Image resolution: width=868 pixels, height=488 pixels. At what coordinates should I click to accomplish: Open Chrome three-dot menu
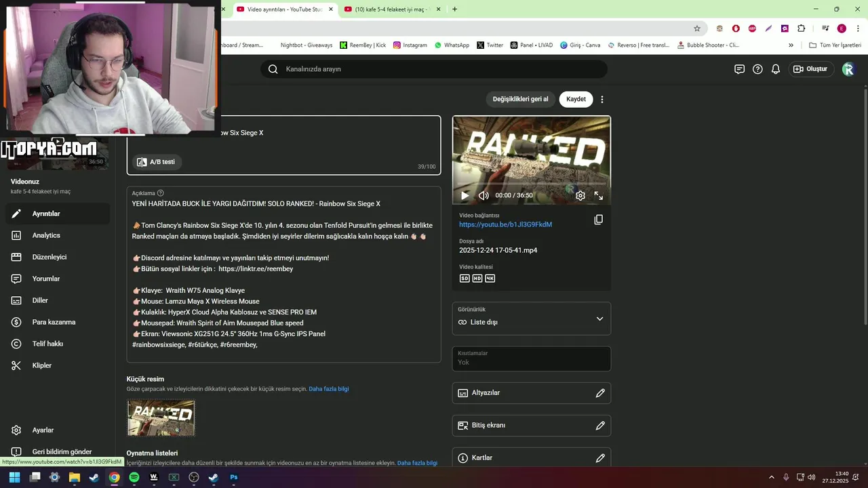coord(857,28)
